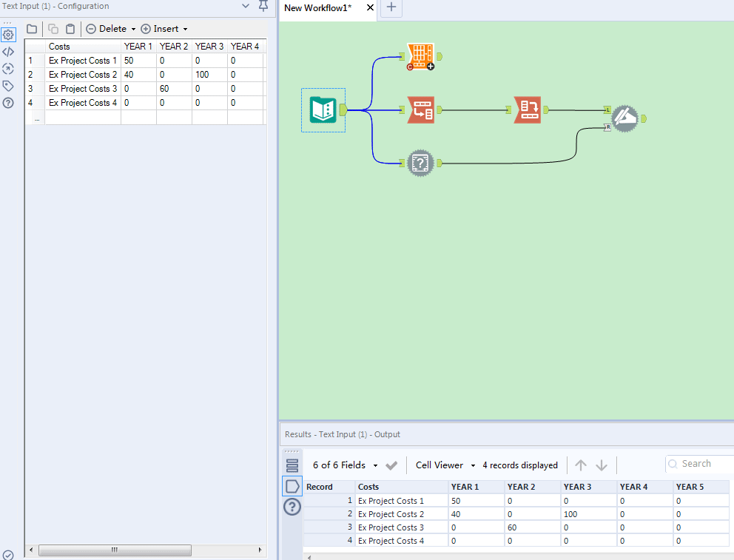Select the orange shopping-cart tool on the canvas
Image resolution: width=734 pixels, height=560 pixels.
click(x=420, y=57)
